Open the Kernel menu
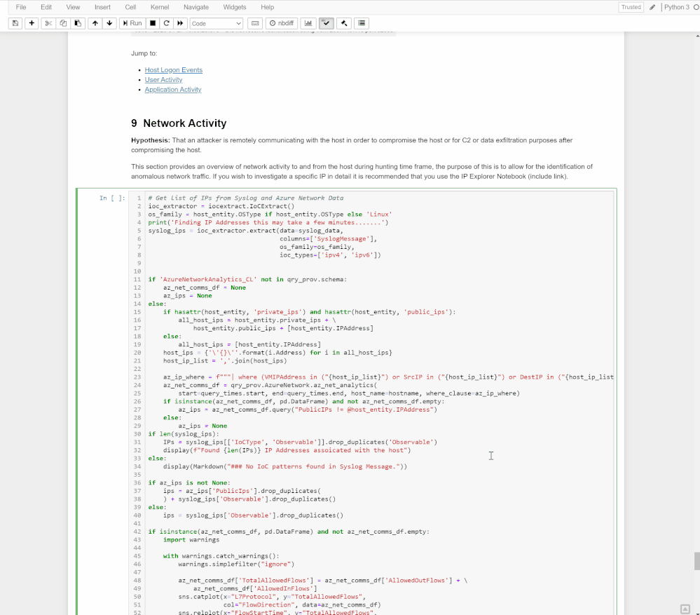 (160, 7)
